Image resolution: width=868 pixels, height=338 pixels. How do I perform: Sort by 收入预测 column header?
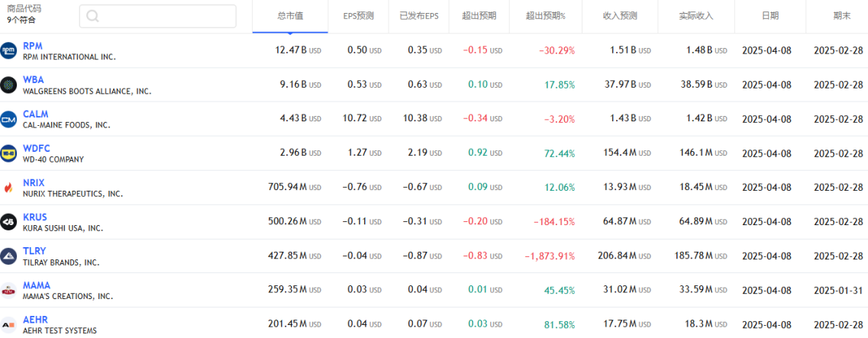click(619, 16)
